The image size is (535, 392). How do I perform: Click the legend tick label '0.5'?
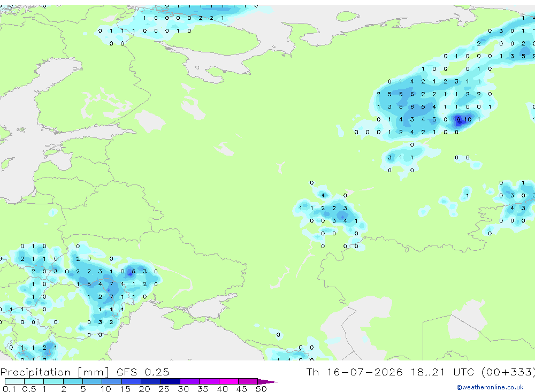(x=29, y=389)
